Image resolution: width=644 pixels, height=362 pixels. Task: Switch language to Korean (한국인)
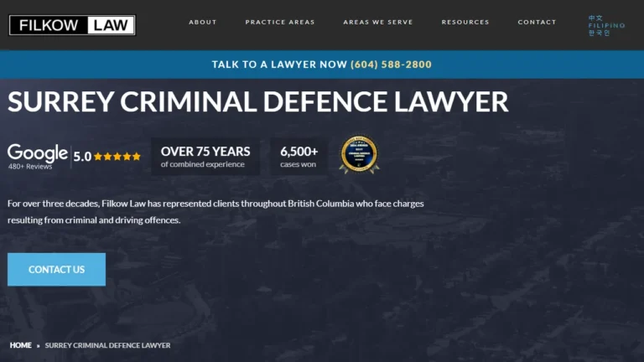click(x=600, y=33)
